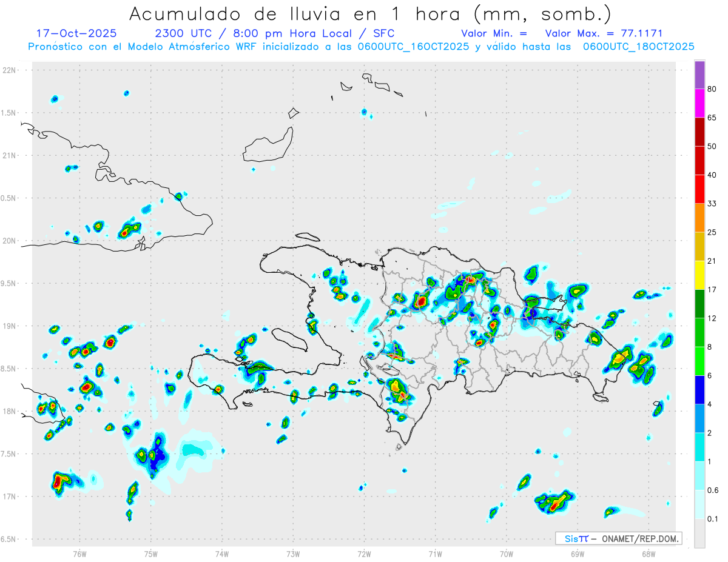The image size is (728, 562).
Task: Click the '20N' latitude label
Action: (x=10, y=241)
